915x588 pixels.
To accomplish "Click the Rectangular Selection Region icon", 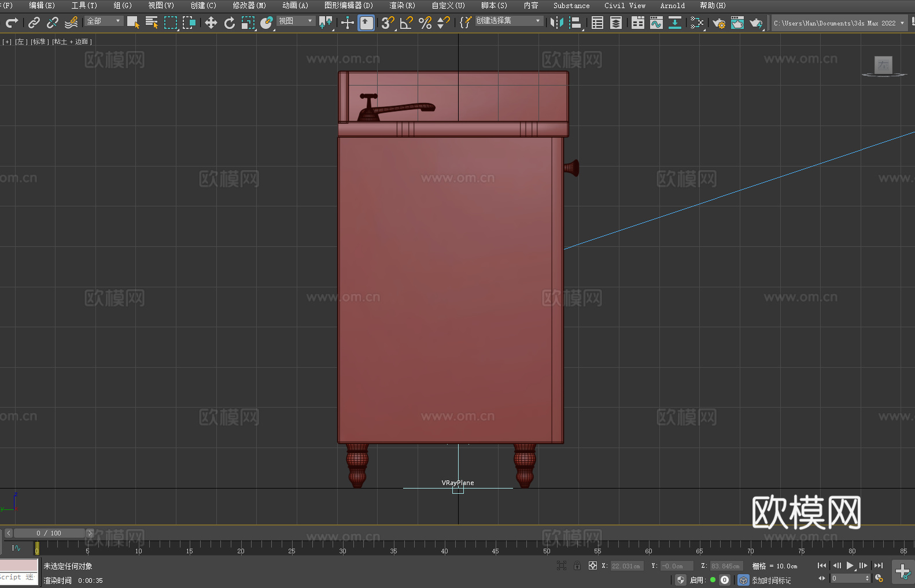I will pos(171,23).
